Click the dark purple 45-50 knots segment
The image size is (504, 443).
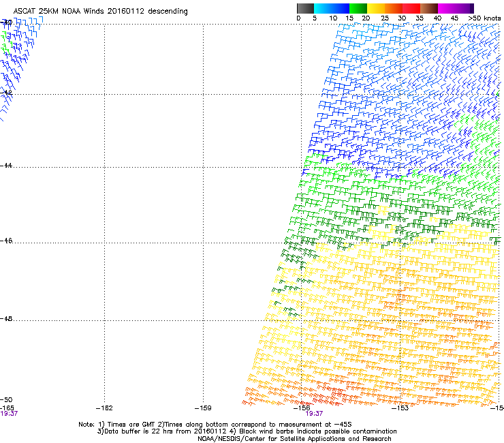coord(464,8)
